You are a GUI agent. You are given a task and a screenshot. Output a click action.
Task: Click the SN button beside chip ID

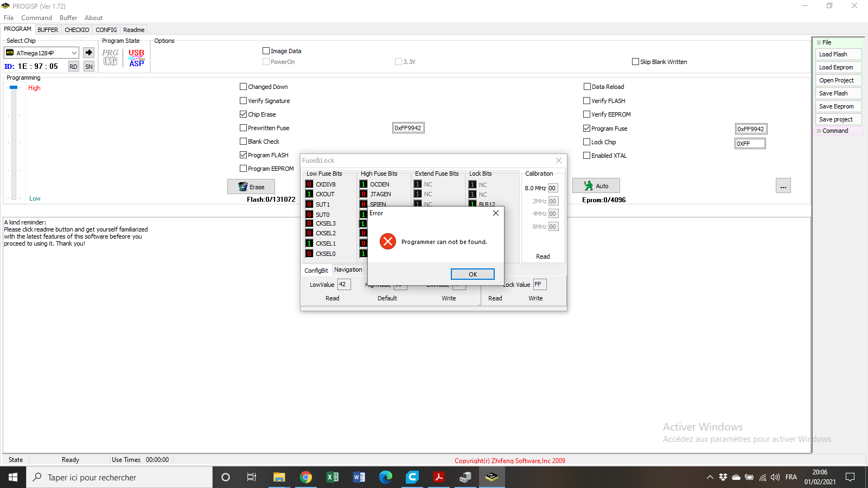point(89,66)
